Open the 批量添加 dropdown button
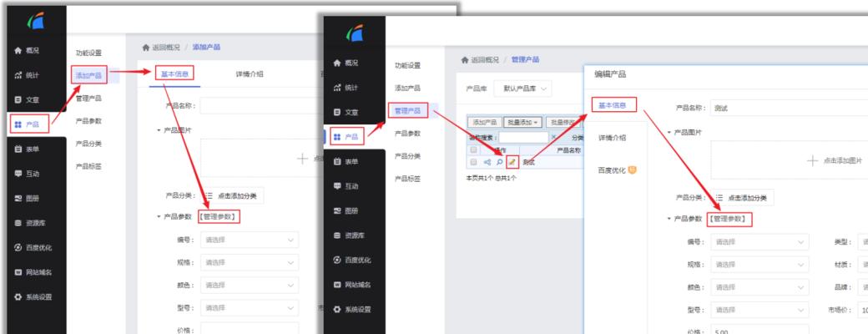 522,122
